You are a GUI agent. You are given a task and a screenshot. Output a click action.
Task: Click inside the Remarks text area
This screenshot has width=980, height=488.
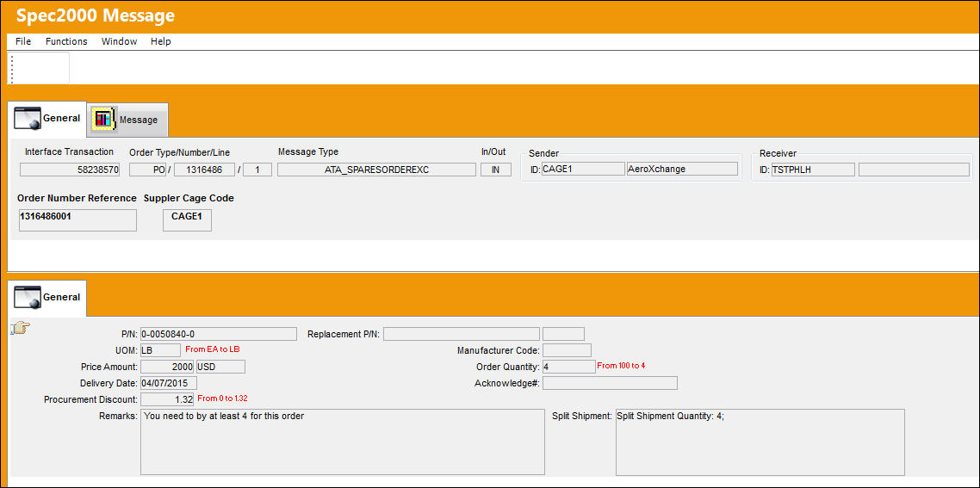[343, 442]
